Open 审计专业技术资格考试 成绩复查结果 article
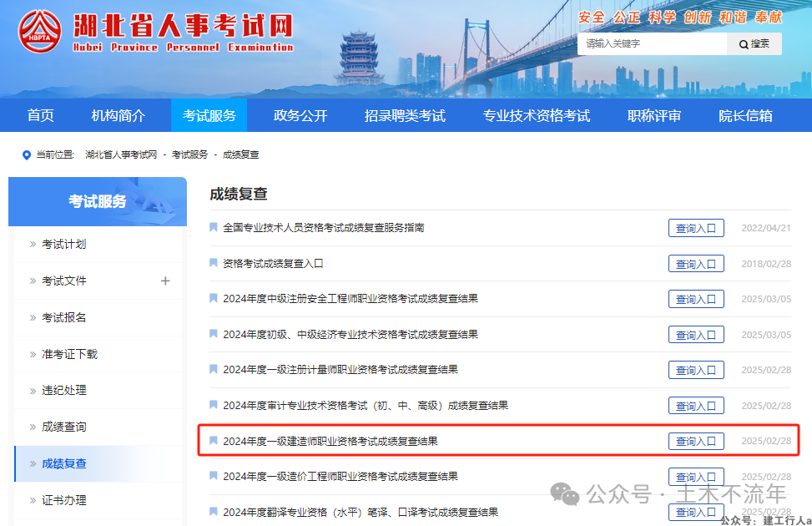 365,405
